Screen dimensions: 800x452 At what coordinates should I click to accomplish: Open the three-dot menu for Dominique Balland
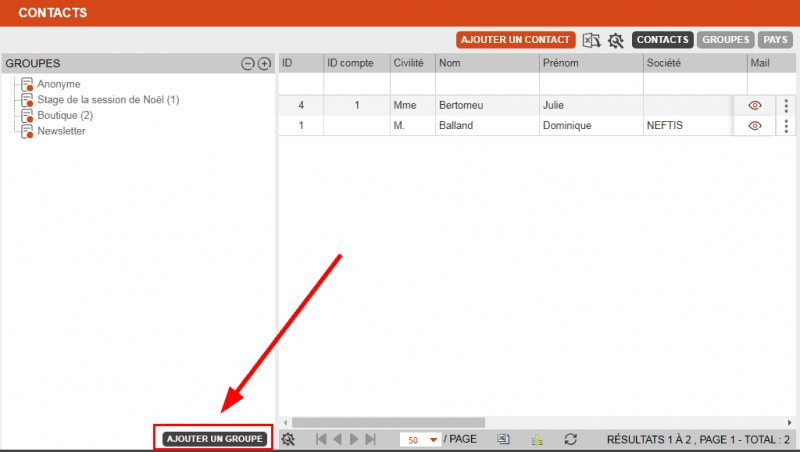pyautogui.click(x=786, y=126)
